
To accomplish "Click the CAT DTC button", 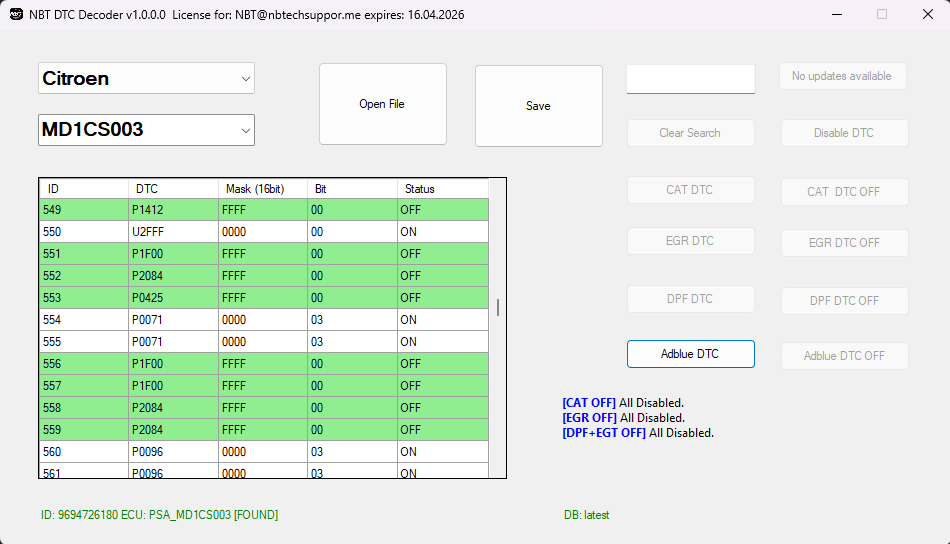I will 690,190.
